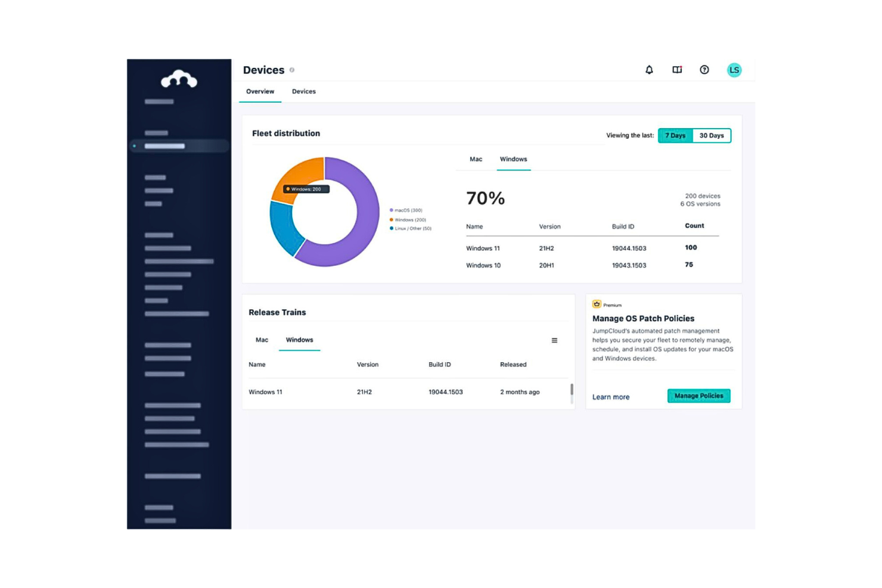882x588 pixels.
Task: Click the Manage Policies button
Action: coord(699,396)
